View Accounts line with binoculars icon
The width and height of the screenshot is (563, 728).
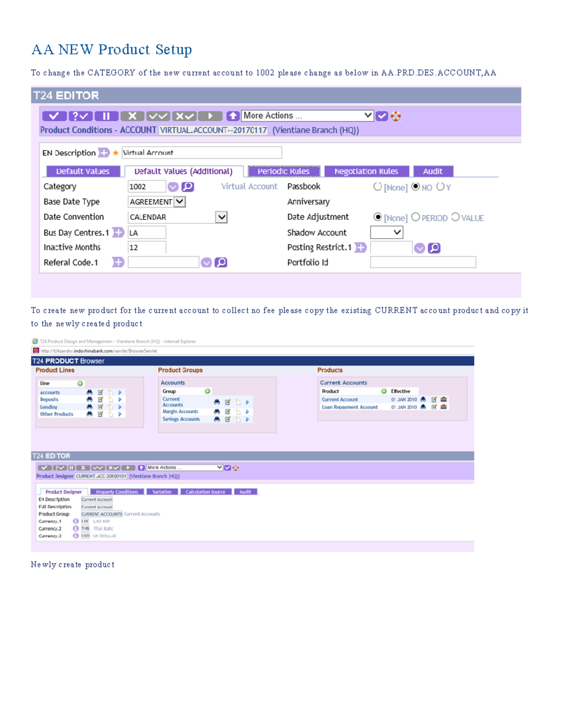tap(90, 392)
